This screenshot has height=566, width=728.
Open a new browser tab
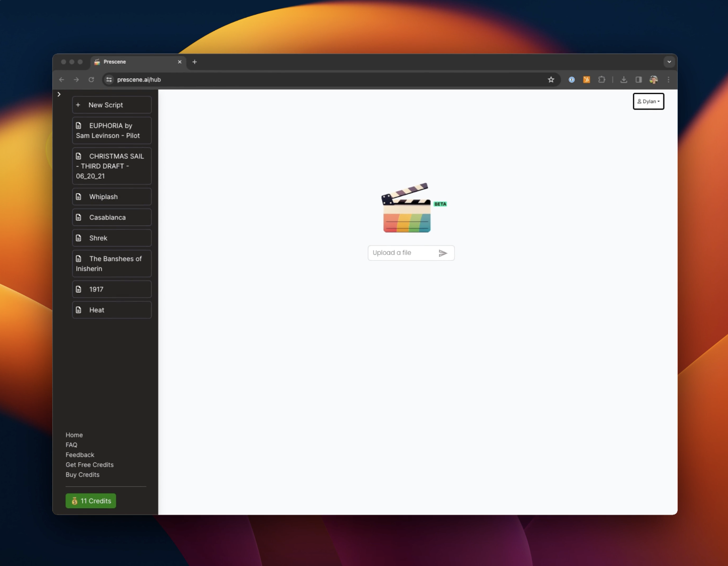tap(195, 62)
